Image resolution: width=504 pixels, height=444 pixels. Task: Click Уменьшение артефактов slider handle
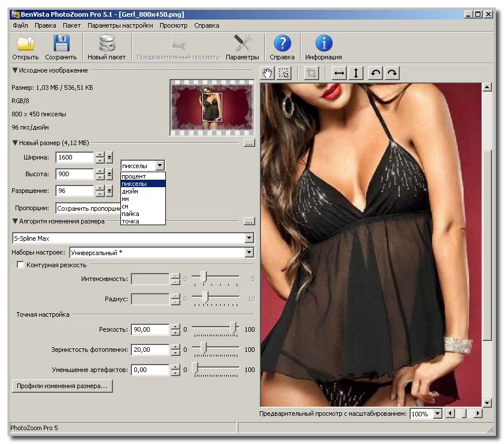(195, 368)
